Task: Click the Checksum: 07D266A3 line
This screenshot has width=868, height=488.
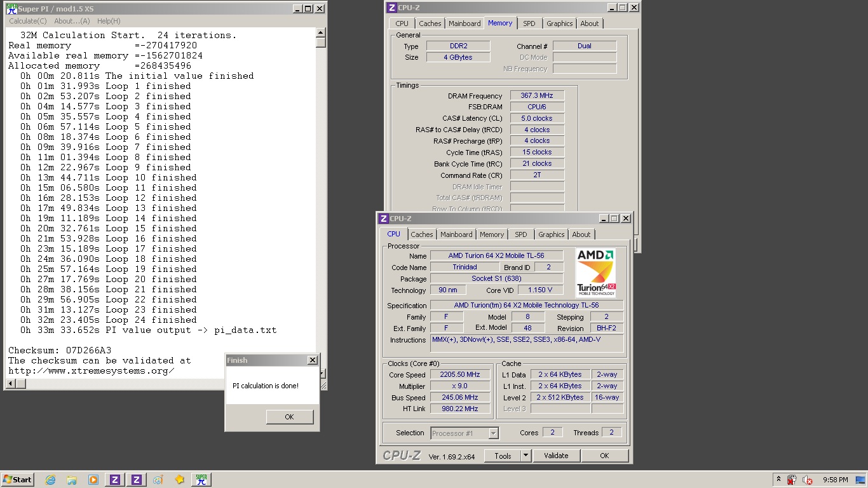Action: (x=60, y=350)
